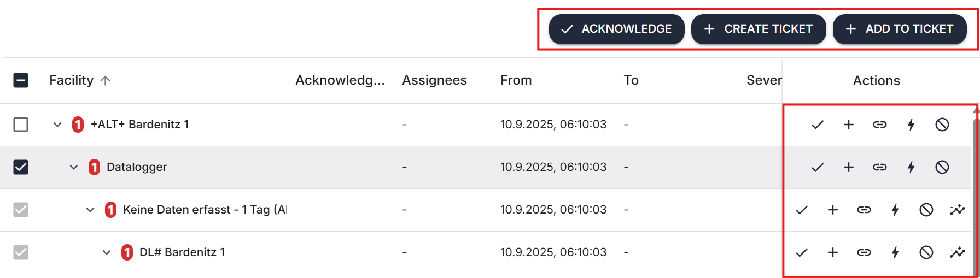Click lightning bolt icon in Datalogger row

point(911,167)
